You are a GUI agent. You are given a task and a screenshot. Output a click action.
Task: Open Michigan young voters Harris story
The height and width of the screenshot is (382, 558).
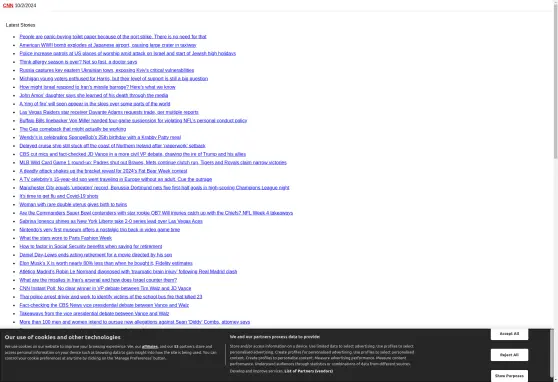[x=114, y=79]
